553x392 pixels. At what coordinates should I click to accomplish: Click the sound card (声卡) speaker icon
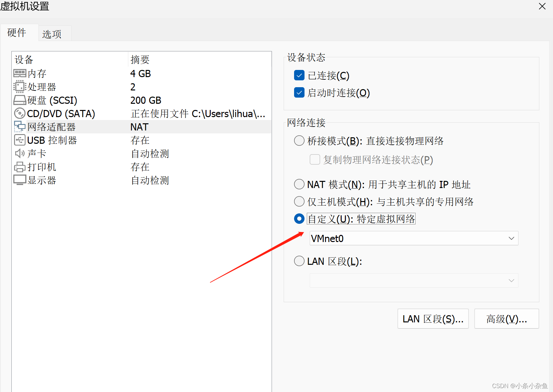click(20, 154)
